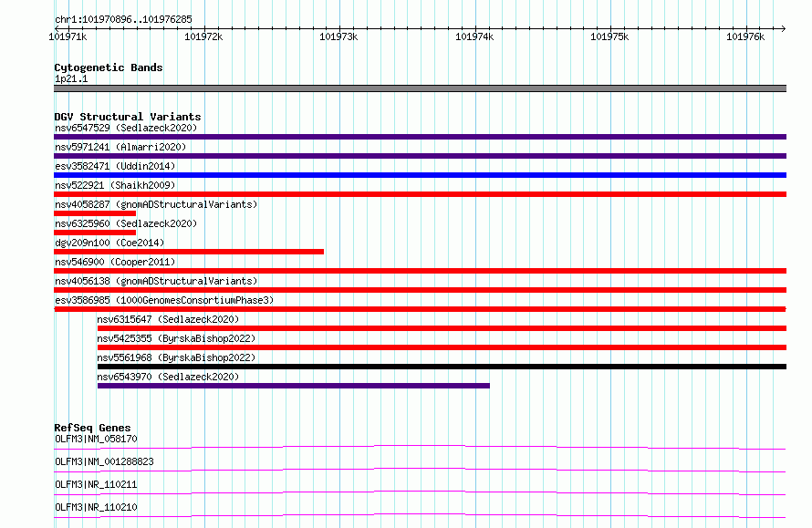Open the OLFM3|NM_058170 gene label
The height and width of the screenshot is (528, 812).
(x=96, y=439)
